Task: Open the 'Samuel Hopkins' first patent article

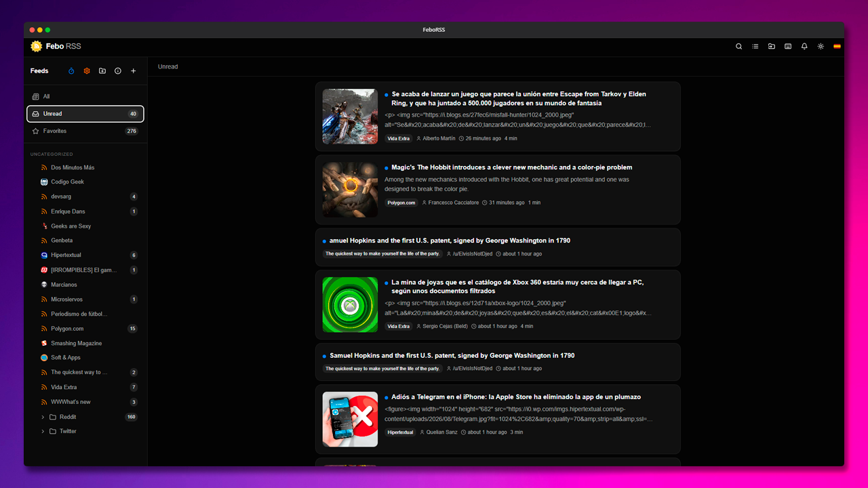Action: tap(452, 356)
